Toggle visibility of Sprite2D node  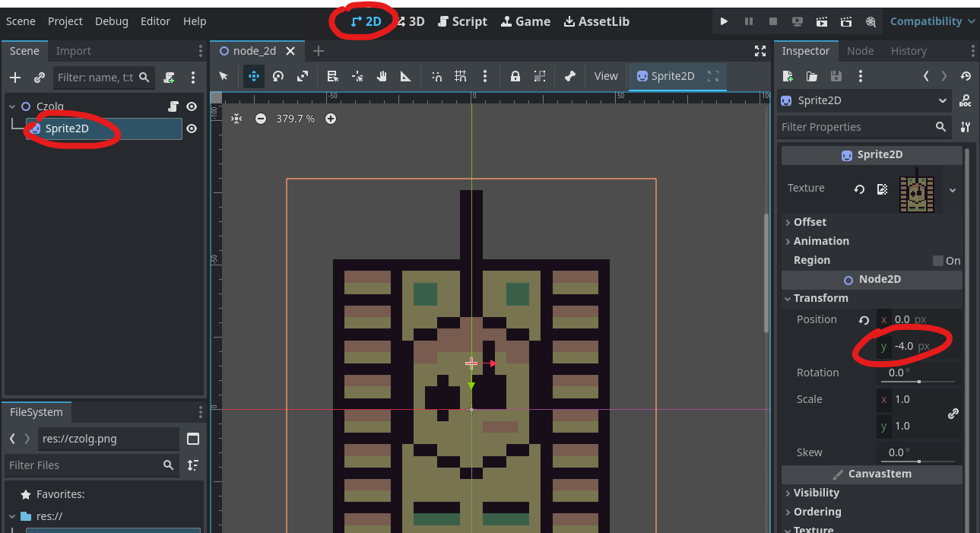[x=192, y=129]
